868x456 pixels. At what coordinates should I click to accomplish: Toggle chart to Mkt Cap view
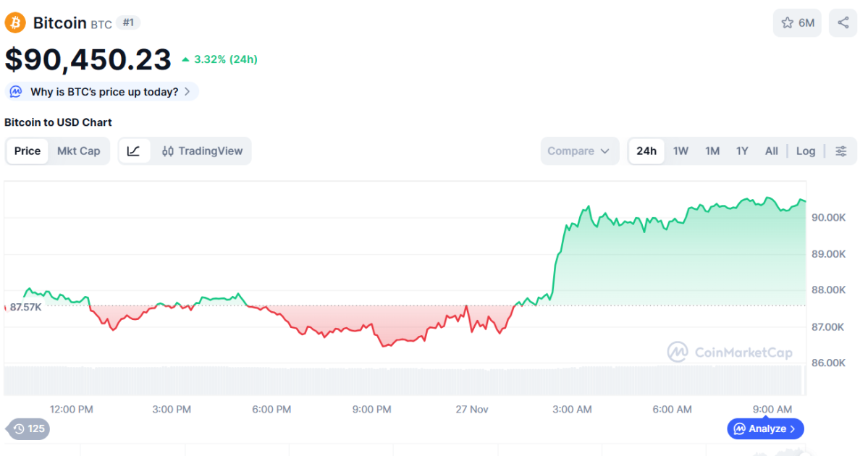(x=78, y=151)
